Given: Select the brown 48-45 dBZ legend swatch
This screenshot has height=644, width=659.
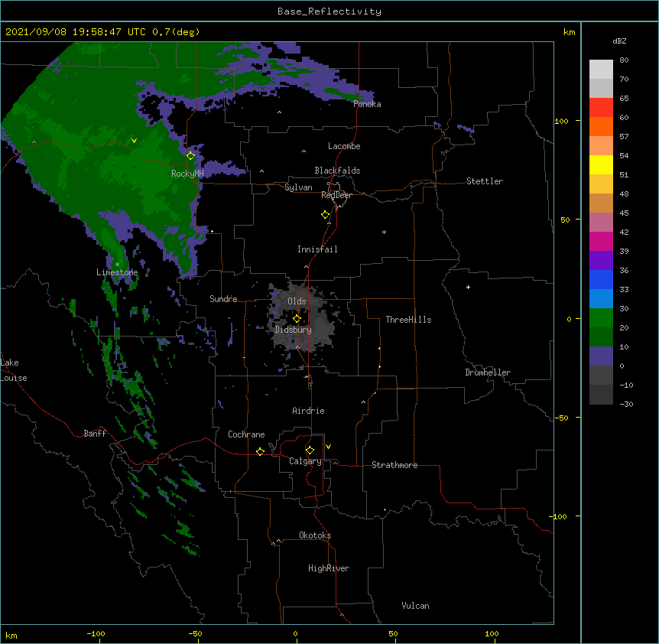Looking at the screenshot, I should click(x=601, y=203).
